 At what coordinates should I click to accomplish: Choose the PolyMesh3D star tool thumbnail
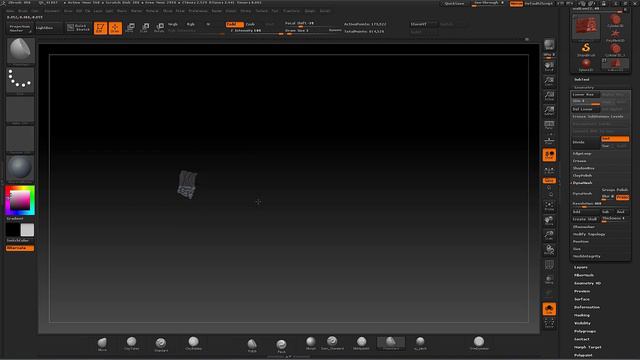click(615, 35)
